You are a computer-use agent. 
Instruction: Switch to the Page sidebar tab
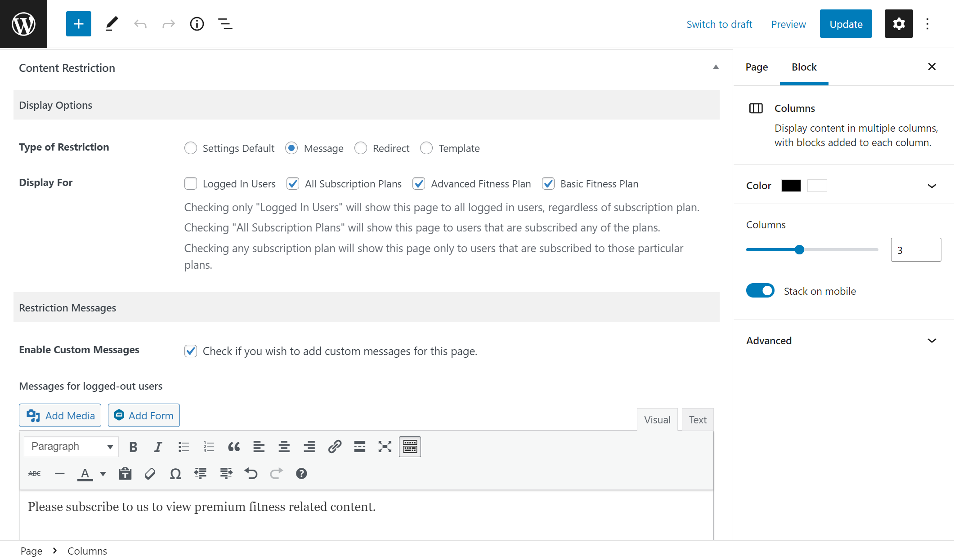[757, 67]
